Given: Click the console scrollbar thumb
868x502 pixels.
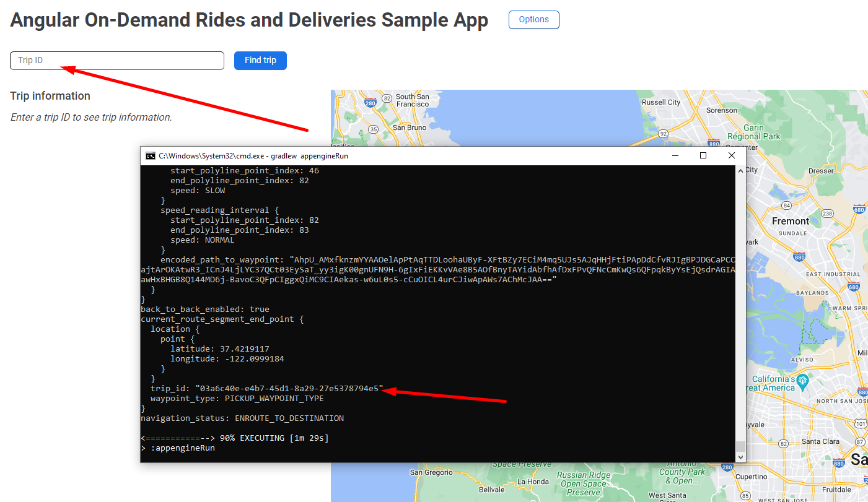Looking at the screenshot, I should pyautogui.click(x=740, y=447).
